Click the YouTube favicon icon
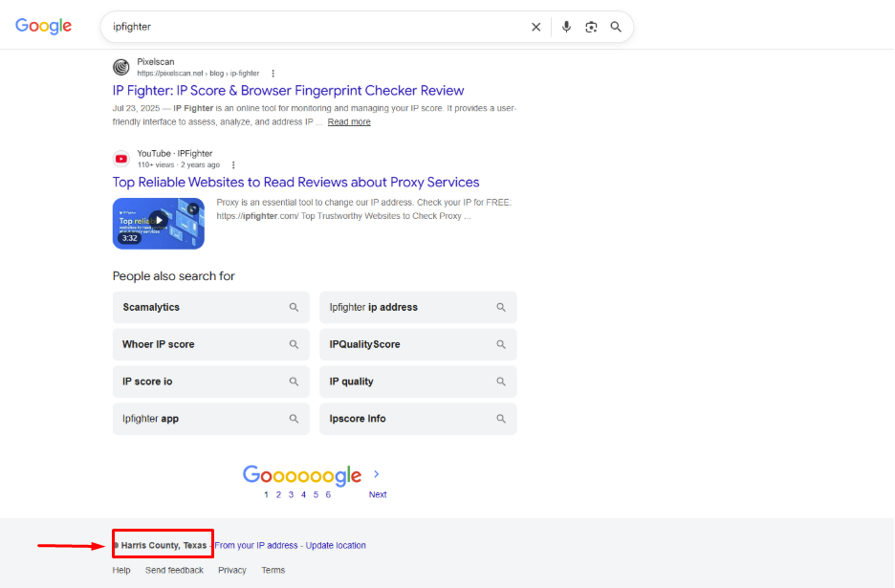 click(121, 159)
